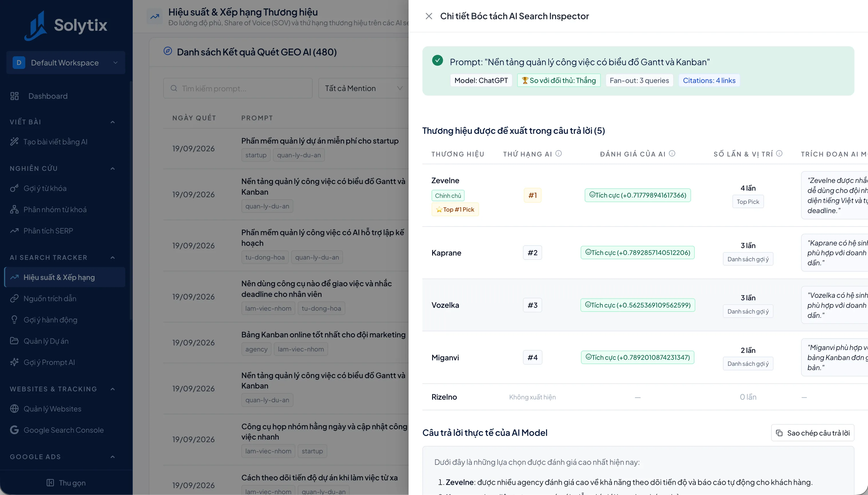The width and height of the screenshot is (868, 495).
Task: Click the Model: ChatGPT tag
Action: [x=481, y=80]
